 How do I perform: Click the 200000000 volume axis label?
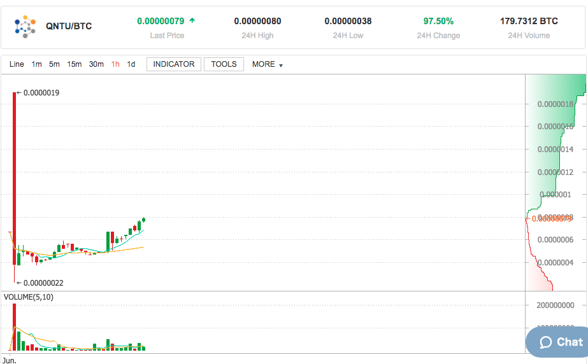tap(556, 305)
